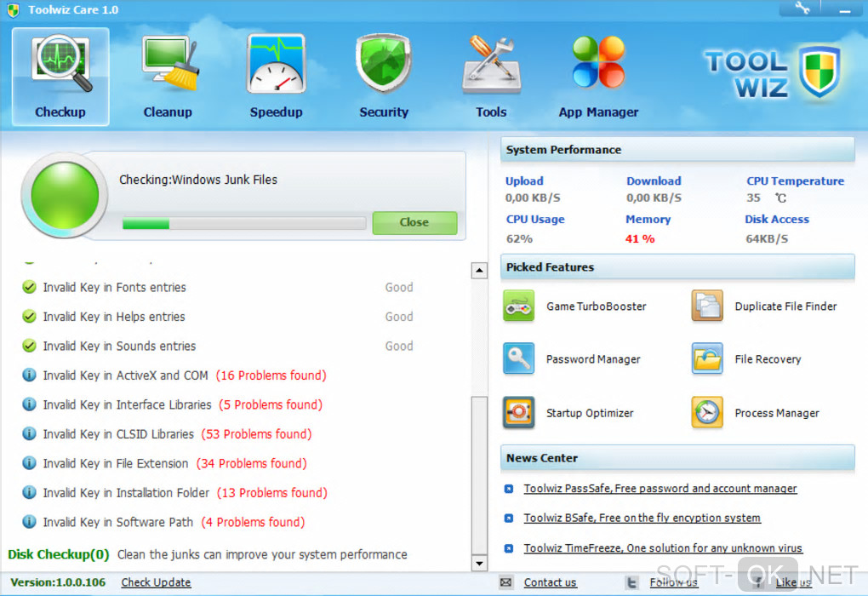The width and height of the screenshot is (868, 596).
Task: Click the TimeFreeze news bullet icon
Action: coord(509,548)
